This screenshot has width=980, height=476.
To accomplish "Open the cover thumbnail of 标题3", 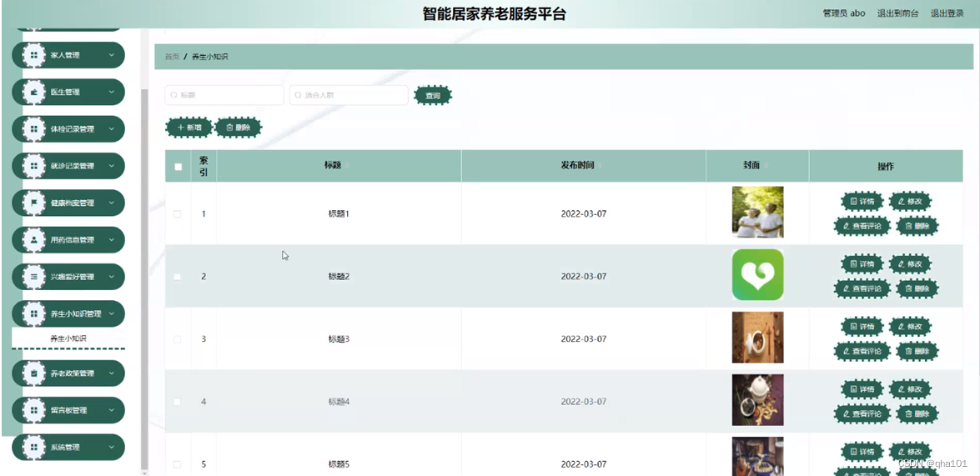I will tap(757, 338).
